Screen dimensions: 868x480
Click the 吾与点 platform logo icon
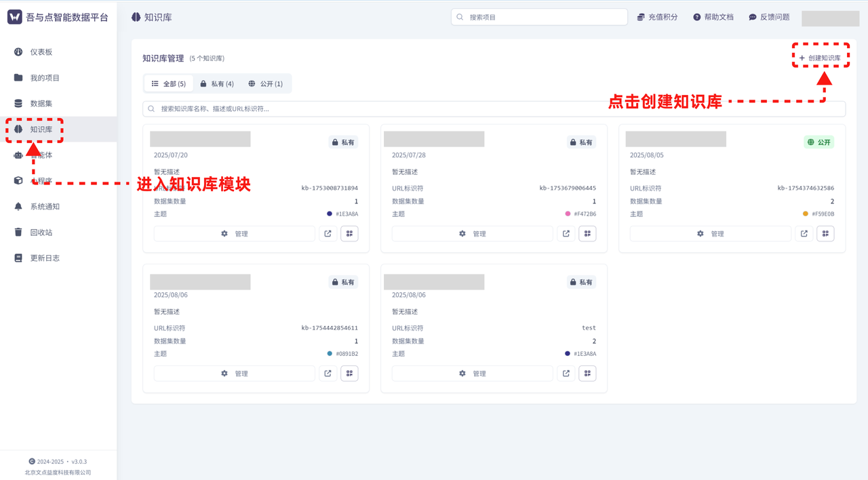(15, 17)
